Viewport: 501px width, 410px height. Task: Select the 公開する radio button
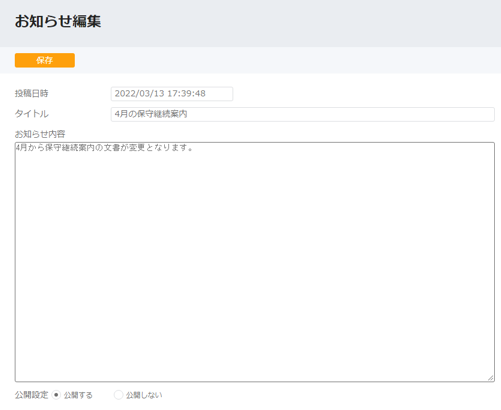[56, 395]
